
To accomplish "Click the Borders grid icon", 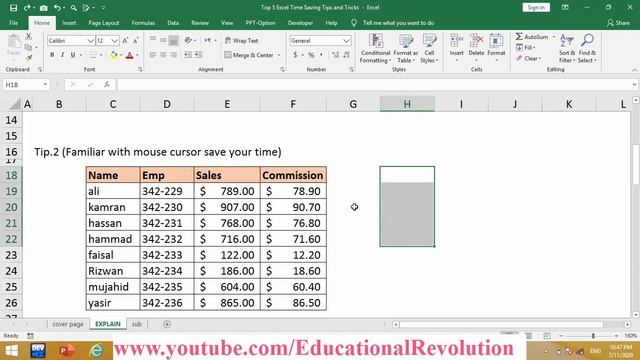I will pyautogui.click(x=93, y=55).
